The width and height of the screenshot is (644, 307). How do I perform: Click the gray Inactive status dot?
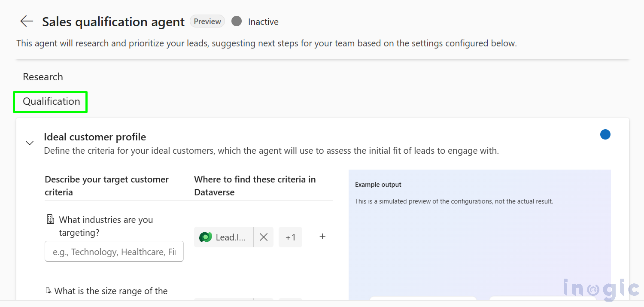tap(237, 21)
